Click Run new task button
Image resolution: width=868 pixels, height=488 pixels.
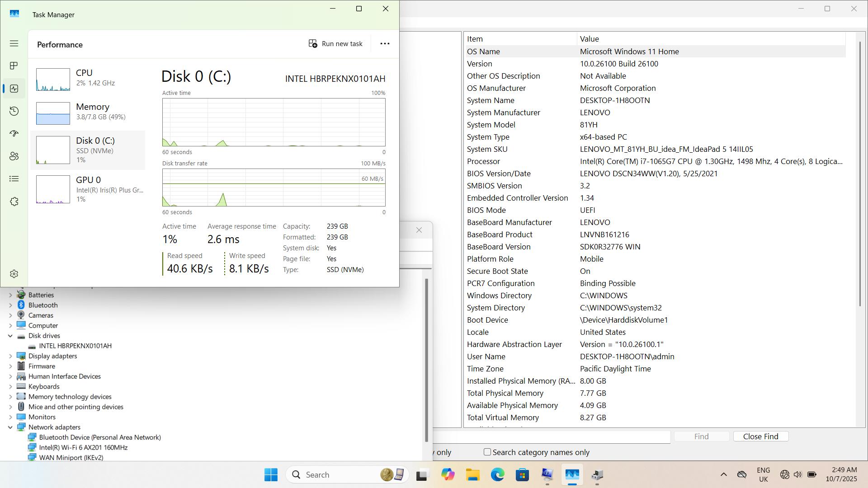pyautogui.click(x=335, y=44)
